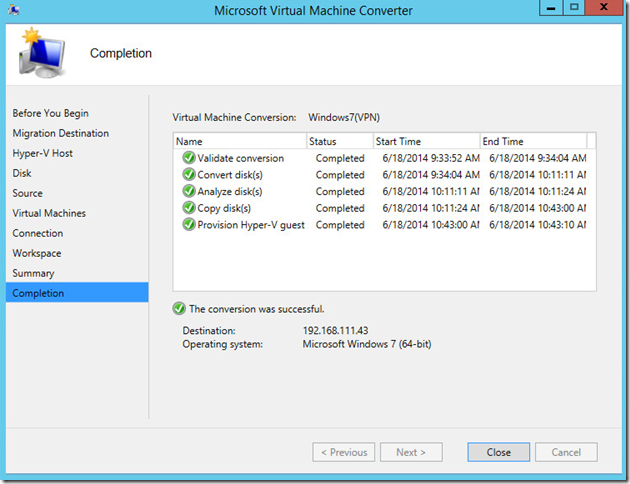This screenshot has height=484, width=630.
Task: Select the Validate conversion row name
Action: coord(241,158)
